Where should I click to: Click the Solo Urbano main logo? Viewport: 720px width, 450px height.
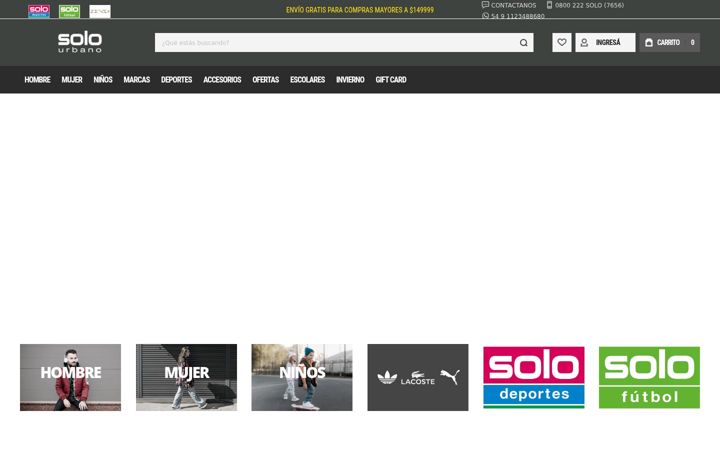click(x=80, y=42)
